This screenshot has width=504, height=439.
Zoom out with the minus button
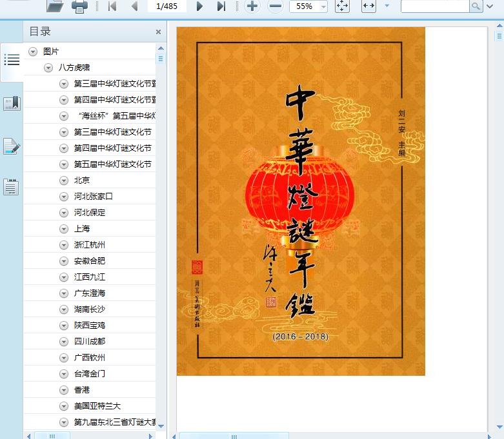click(x=276, y=6)
